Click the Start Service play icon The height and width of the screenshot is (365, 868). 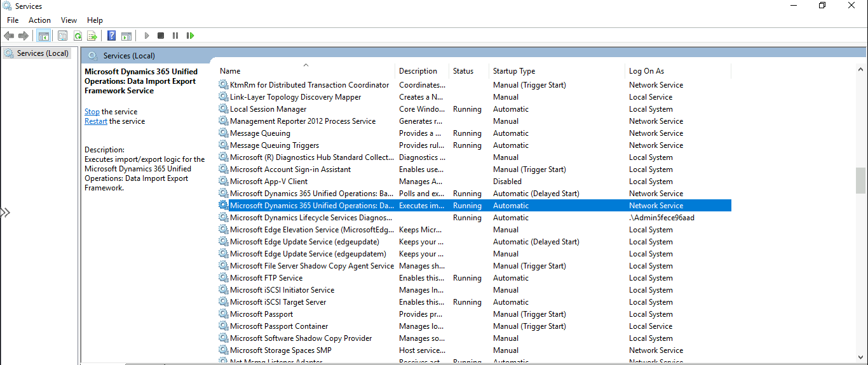coord(147,36)
